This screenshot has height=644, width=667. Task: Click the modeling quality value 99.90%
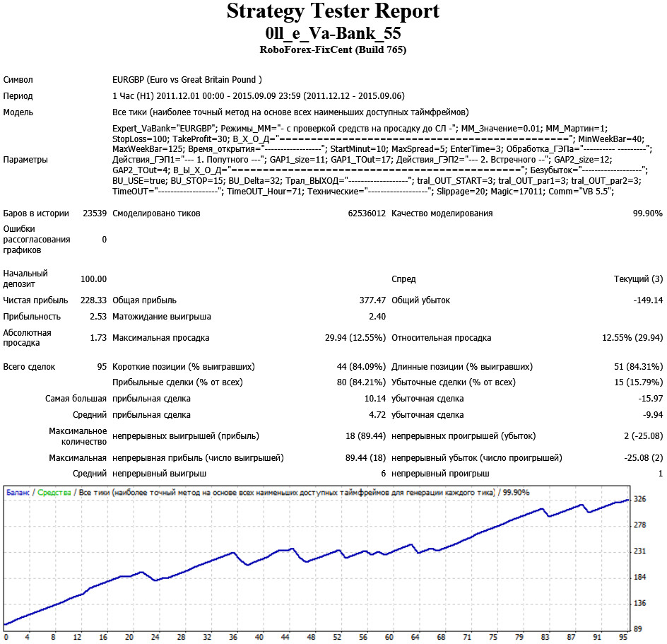647,213
